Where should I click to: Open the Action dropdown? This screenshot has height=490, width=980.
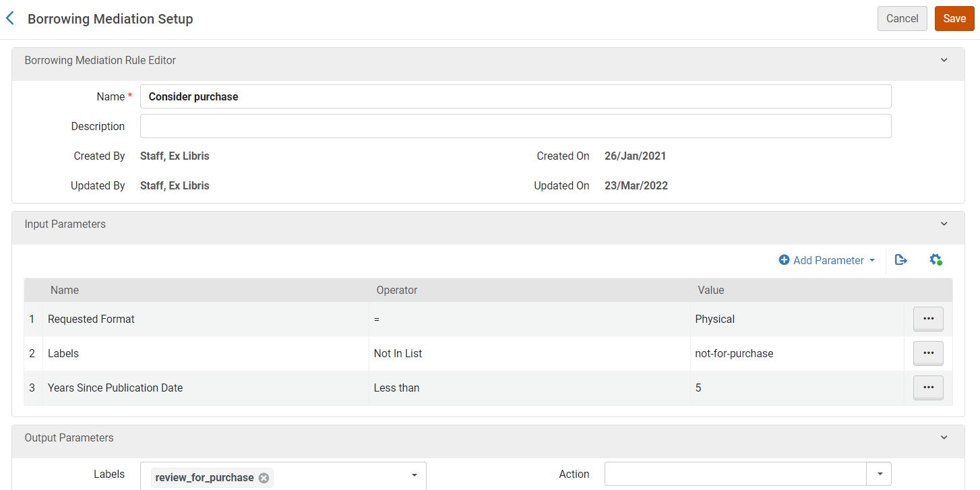878,474
